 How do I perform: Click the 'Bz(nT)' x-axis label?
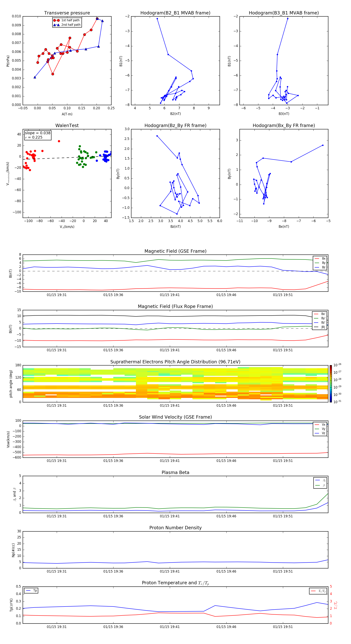(175, 227)
